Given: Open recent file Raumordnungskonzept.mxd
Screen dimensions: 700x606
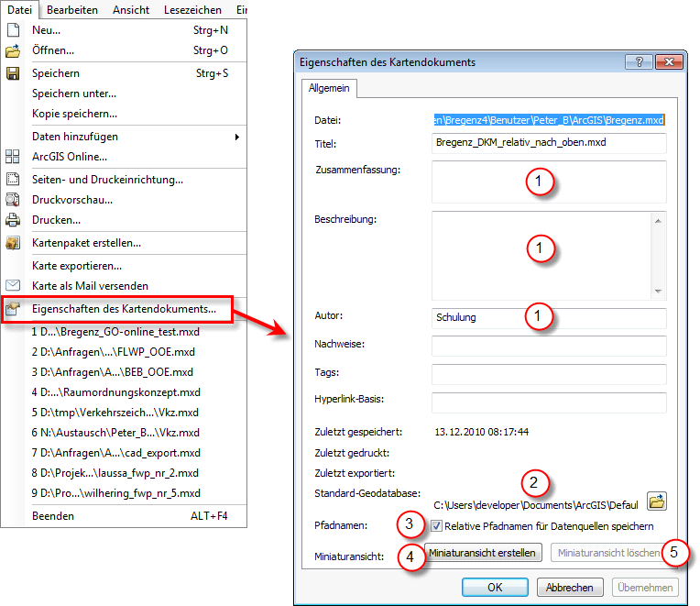Looking at the screenshot, I should click(x=115, y=392).
